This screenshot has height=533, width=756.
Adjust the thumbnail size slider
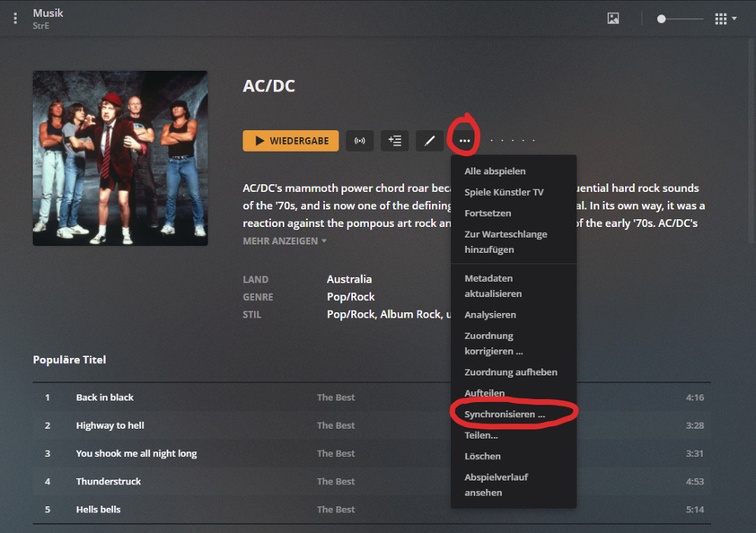pos(680,19)
